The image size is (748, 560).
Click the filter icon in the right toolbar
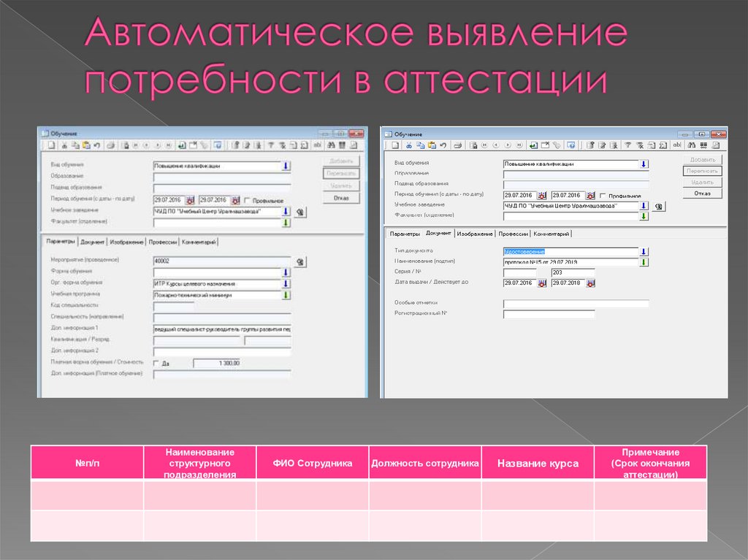pyautogui.click(x=626, y=144)
